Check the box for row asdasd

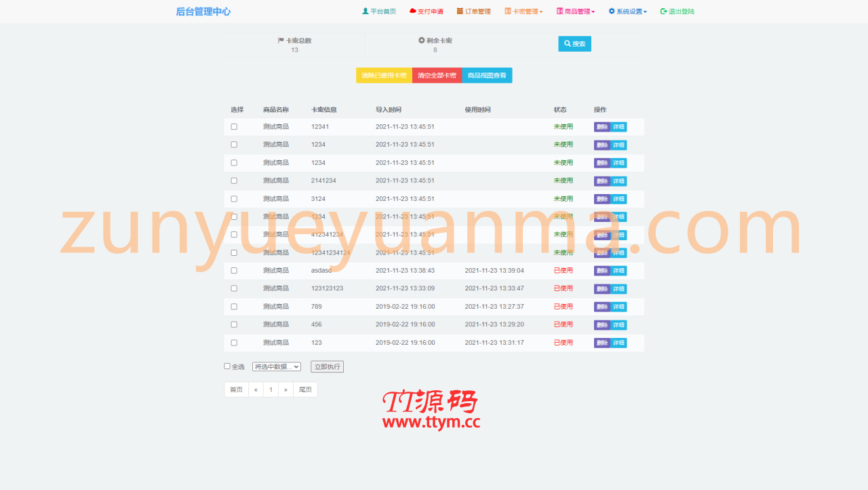(x=234, y=271)
